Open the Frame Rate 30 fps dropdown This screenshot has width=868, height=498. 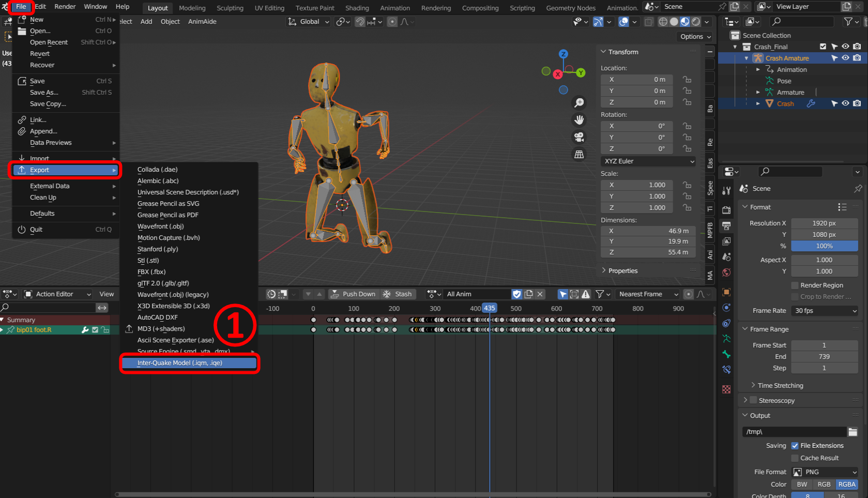pos(825,311)
